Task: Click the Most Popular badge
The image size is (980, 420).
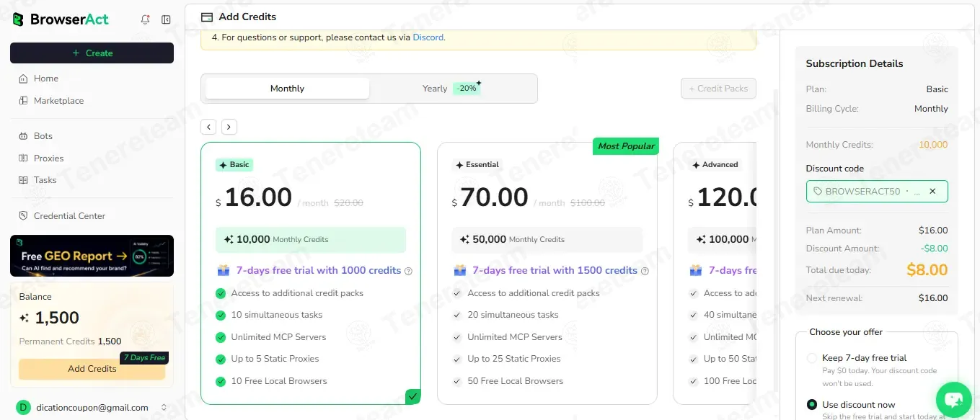Action: [626, 146]
